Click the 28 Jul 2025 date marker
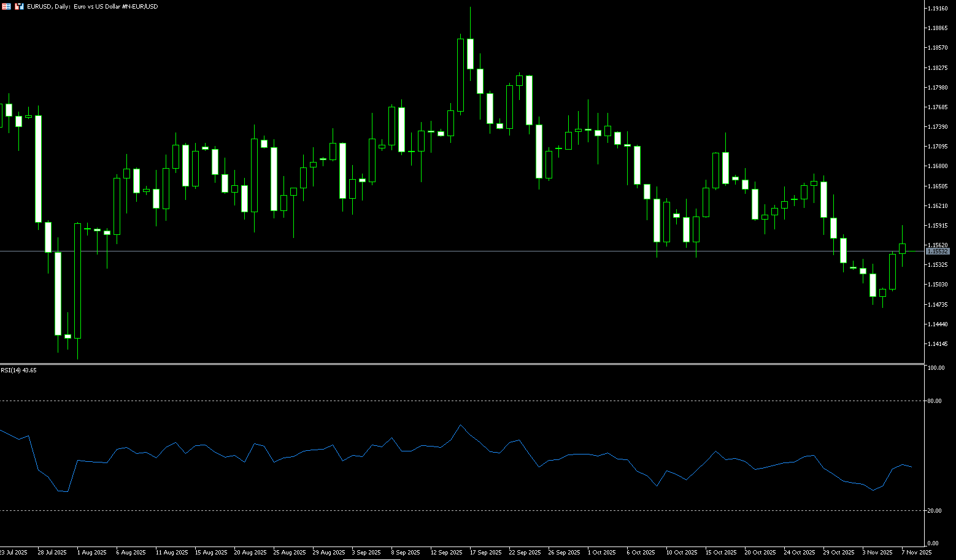This screenshot has width=956, height=560. pyautogui.click(x=52, y=553)
